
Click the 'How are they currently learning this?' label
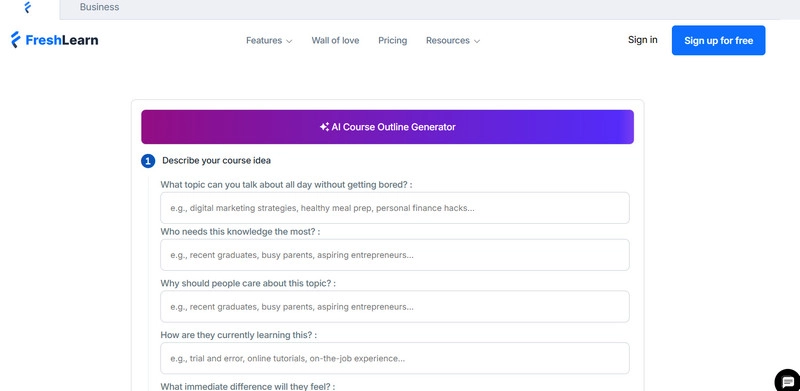[x=239, y=335]
